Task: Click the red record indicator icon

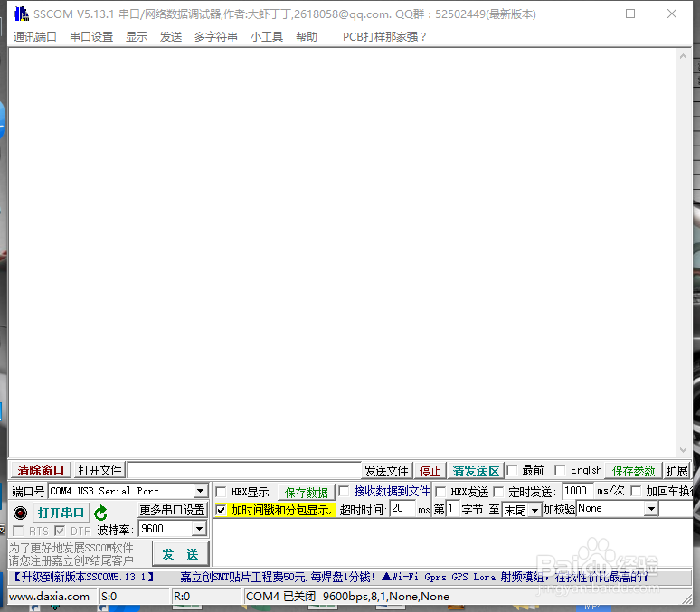Action: click(20, 513)
